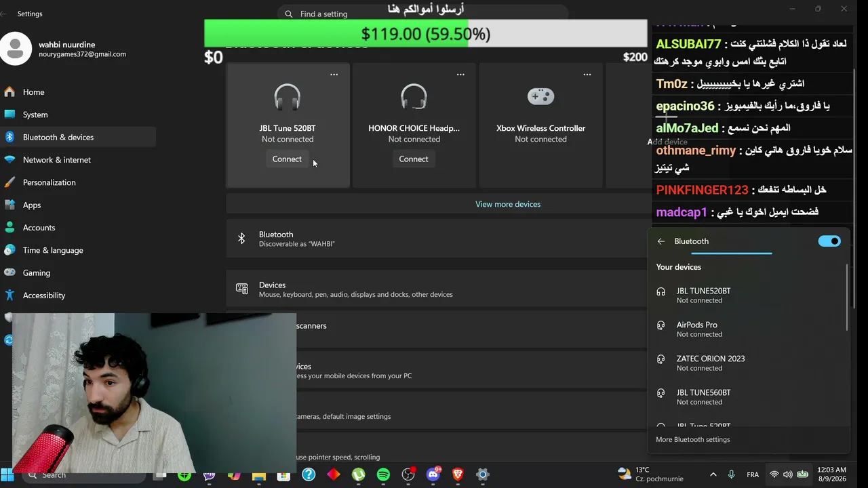Image resolution: width=868 pixels, height=488 pixels.
Task: Click View more devices link
Action: (x=508, y=204)
